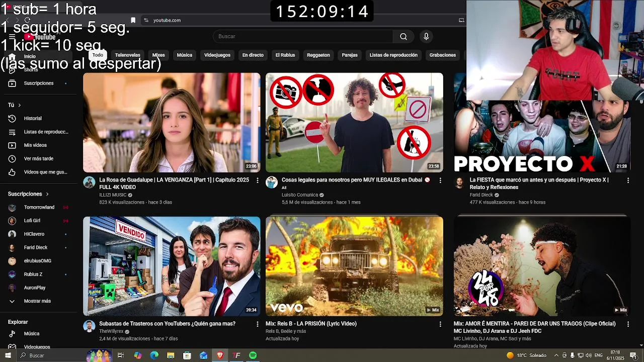Expand the Suscripciones section header chevron
644x362 pixels.
point(47,194)
